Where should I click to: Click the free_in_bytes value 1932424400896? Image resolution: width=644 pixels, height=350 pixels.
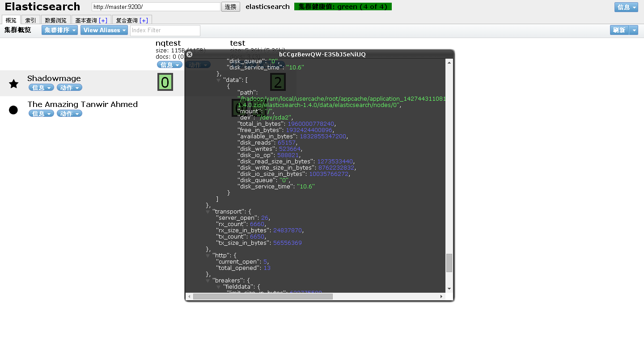click(x=309, y=130)
